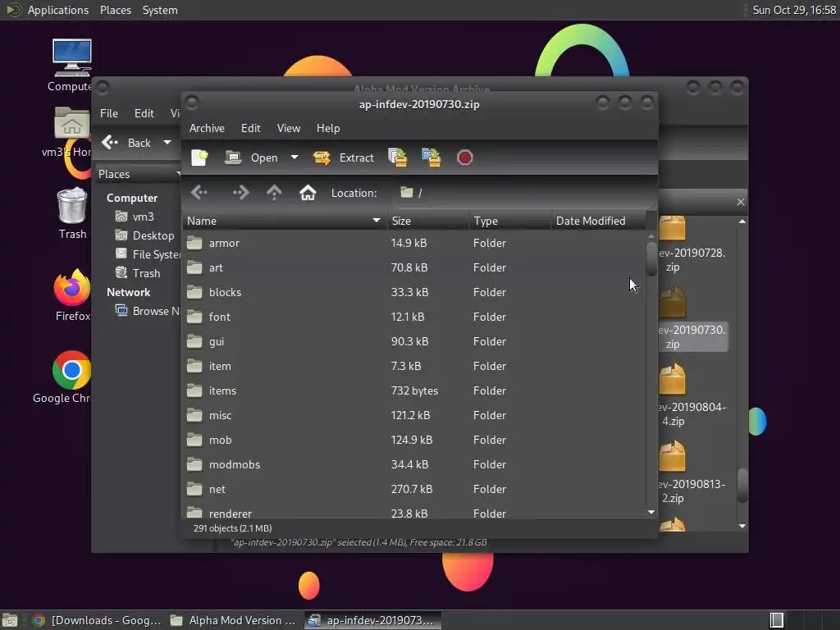Go back with archive location back arrow
Viewport: 840px width, 630px height.
click(x=199, y=192)
